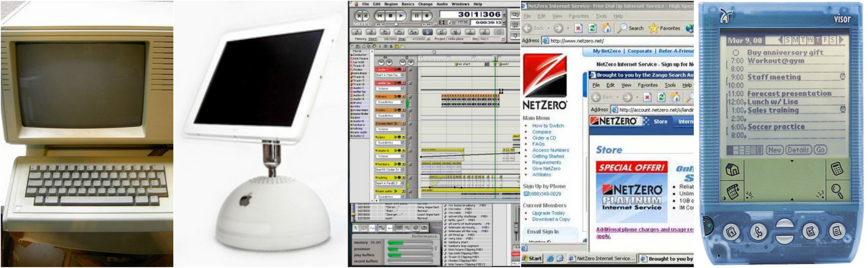The width and height of the screenshot is (868, 268).
Task: Open the How to Switch link
Action: [548, 126]
